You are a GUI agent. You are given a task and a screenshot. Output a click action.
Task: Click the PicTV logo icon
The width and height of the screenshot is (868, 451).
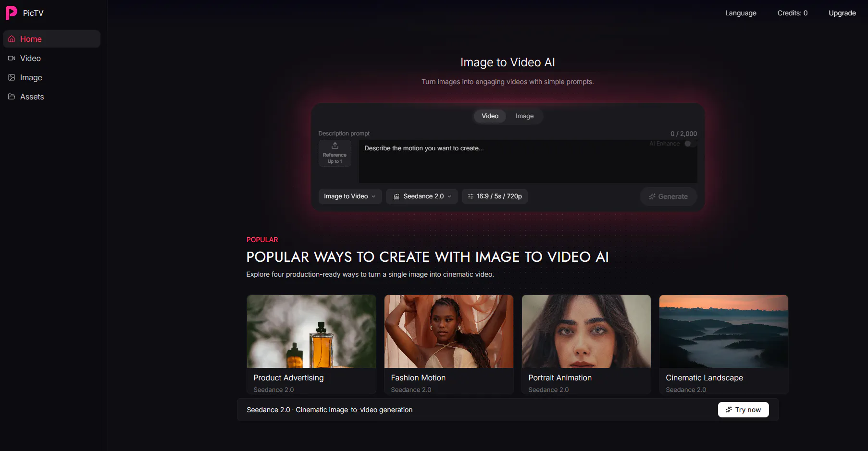pyautogui.click(x=11, y=13)
